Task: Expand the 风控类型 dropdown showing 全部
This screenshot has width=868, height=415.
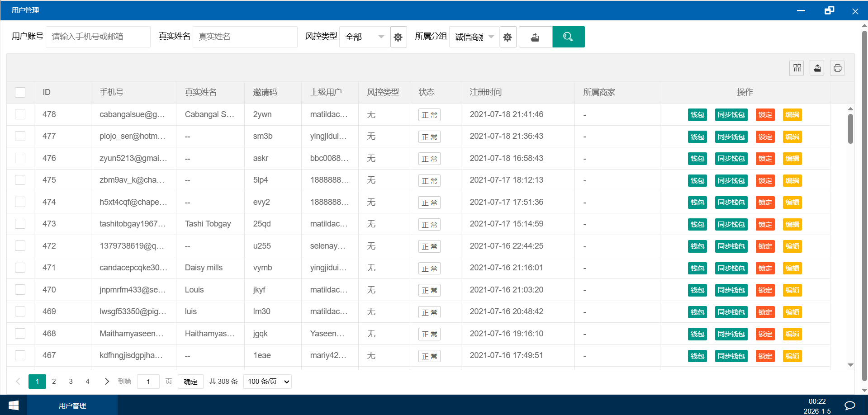Action: (x=365, y=37)
